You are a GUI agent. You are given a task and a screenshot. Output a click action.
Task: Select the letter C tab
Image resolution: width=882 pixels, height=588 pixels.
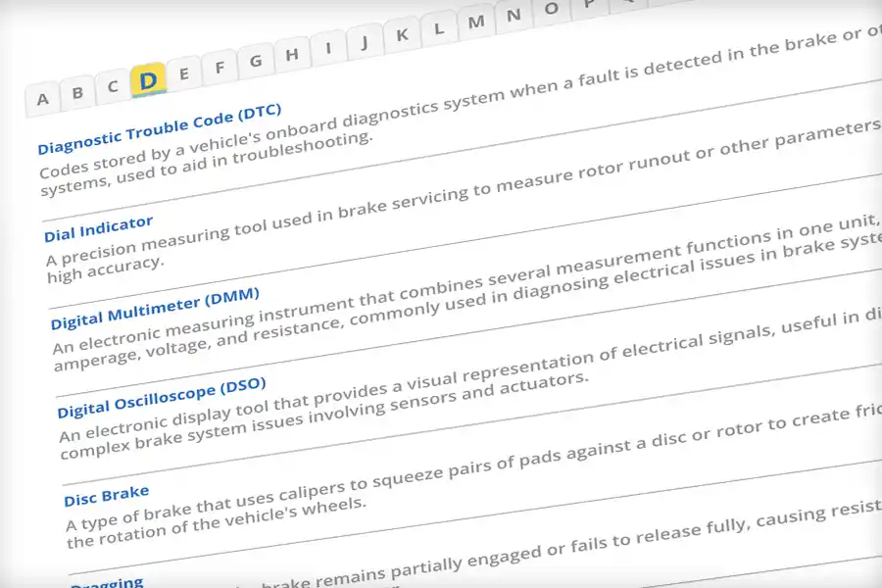[113, 86]
